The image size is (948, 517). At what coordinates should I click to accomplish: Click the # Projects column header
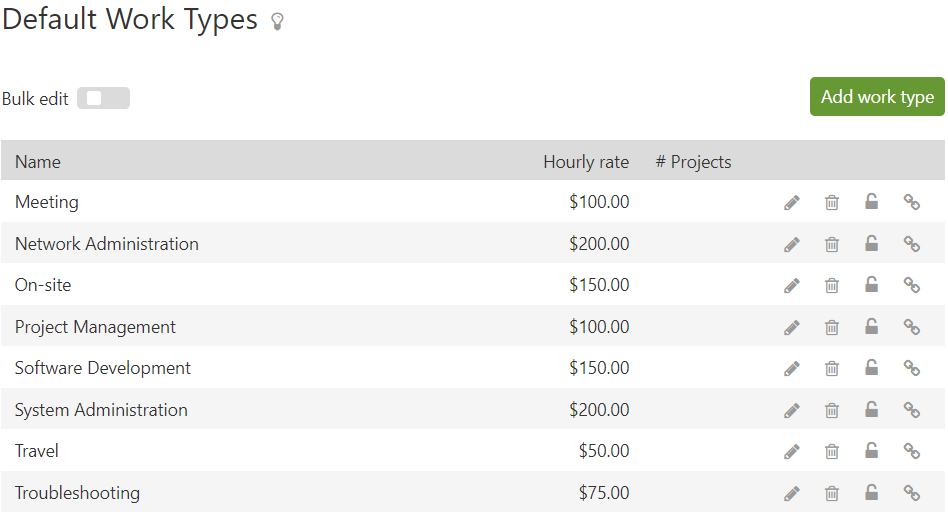coord(693,162)
